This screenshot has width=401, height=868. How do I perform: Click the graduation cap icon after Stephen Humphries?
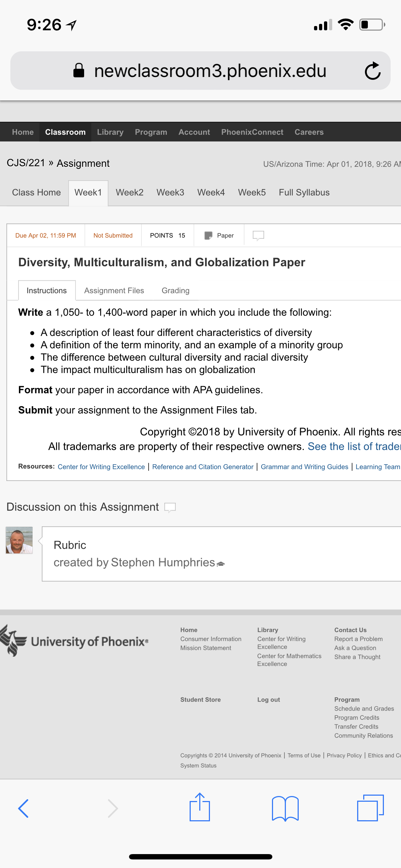coord(221,564)
